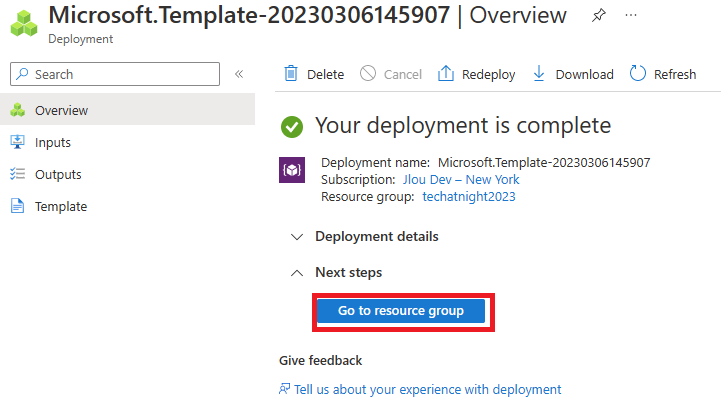Viewport: 721px width, 407px height.
Task: Click the green checkmark success icon
Action: (x=292, y=126)
